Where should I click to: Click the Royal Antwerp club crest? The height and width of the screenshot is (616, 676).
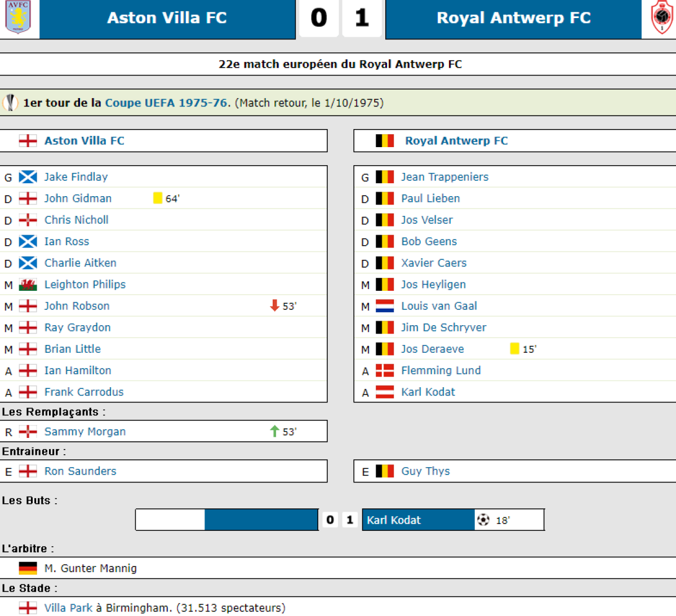[x=661, y=17]
